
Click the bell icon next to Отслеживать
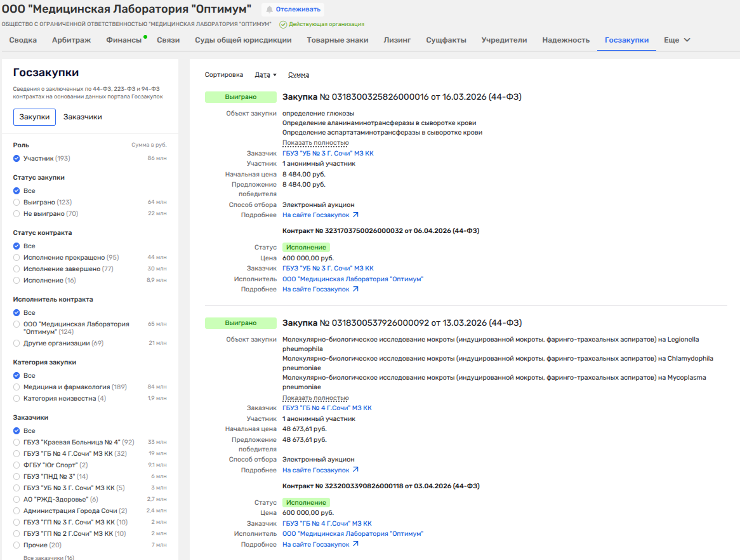[x=270, y=10]
